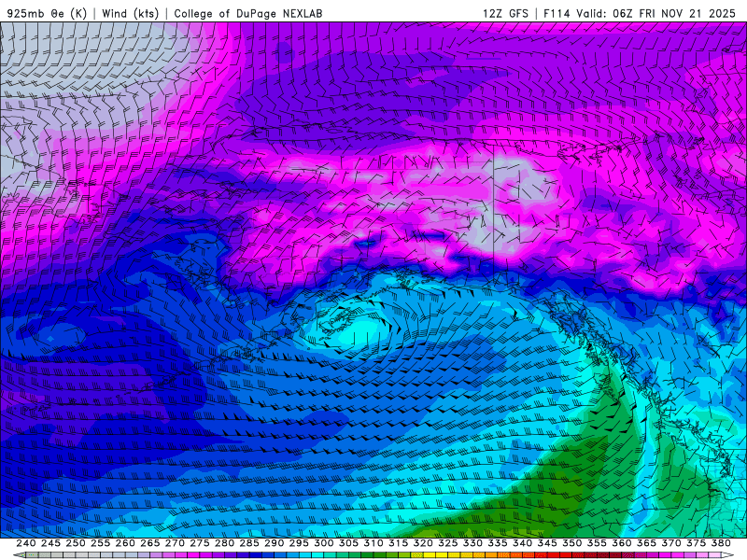Viewport: 747px width, 560px height.
Task: Select the 370 value on the color scale
Action: [670, 543]
